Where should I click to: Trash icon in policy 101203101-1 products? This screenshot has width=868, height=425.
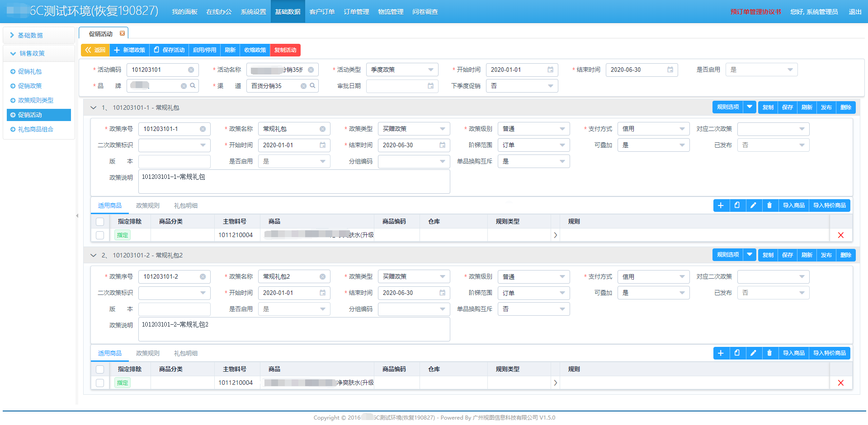coord(769,205)
